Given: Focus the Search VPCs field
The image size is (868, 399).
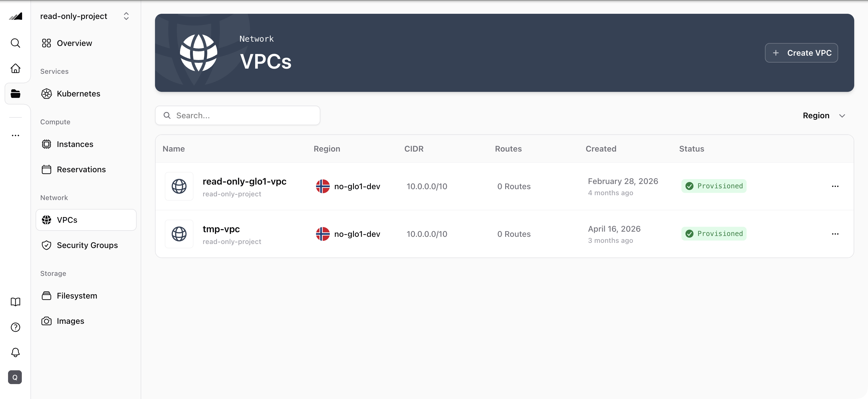Looking at the screenshot, I should point(238,115).
